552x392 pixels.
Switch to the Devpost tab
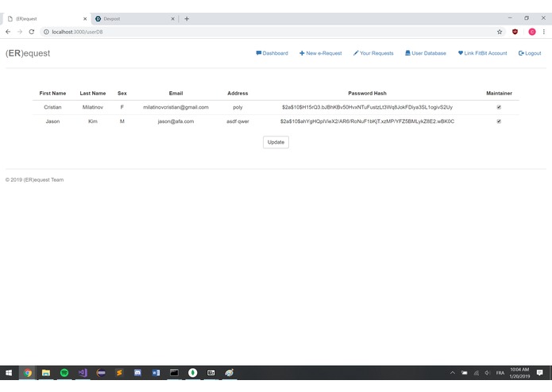132,18
